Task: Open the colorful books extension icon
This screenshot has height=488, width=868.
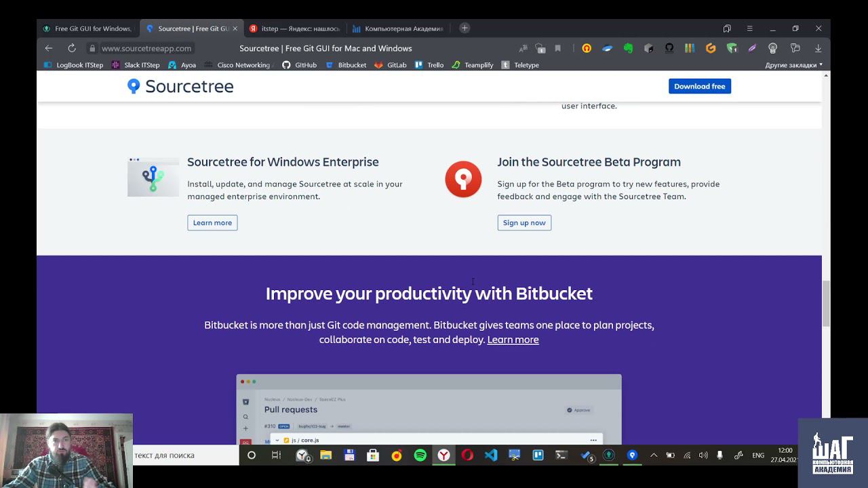Action: click(x=690, y=48)
